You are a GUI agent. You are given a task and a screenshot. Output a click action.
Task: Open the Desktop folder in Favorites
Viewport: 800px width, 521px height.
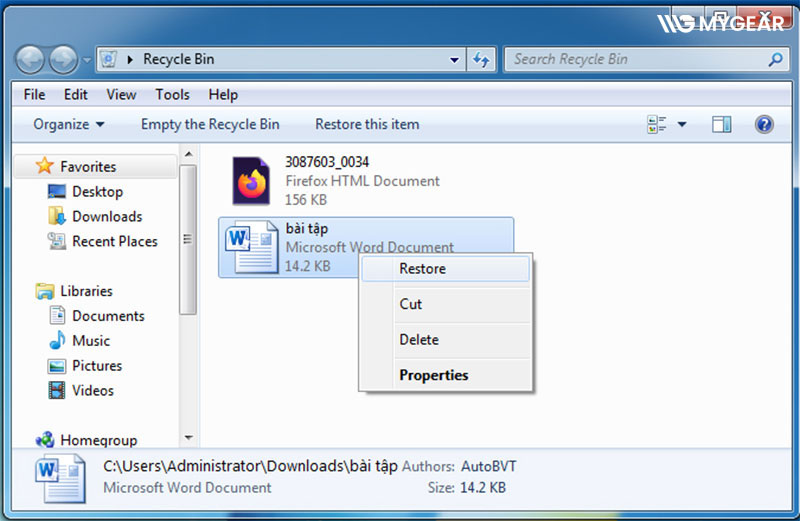pyautogui.click(x=97, y=192)
